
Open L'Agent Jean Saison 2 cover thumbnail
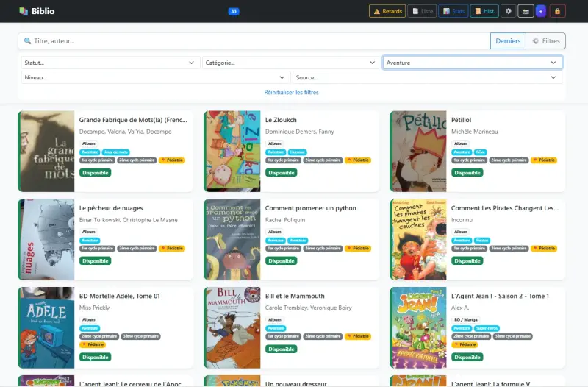(419, 327)
